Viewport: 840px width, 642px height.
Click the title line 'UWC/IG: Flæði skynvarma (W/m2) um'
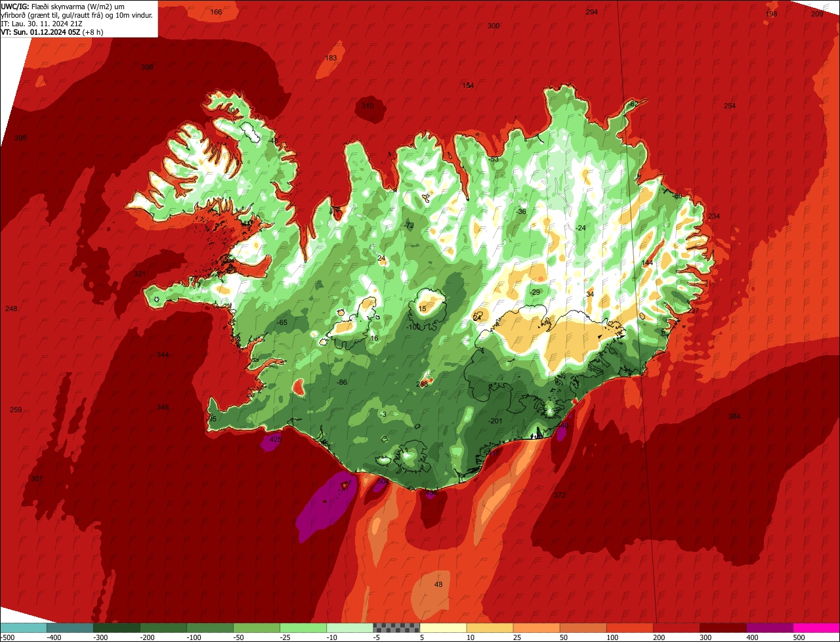tap(63, 6)
